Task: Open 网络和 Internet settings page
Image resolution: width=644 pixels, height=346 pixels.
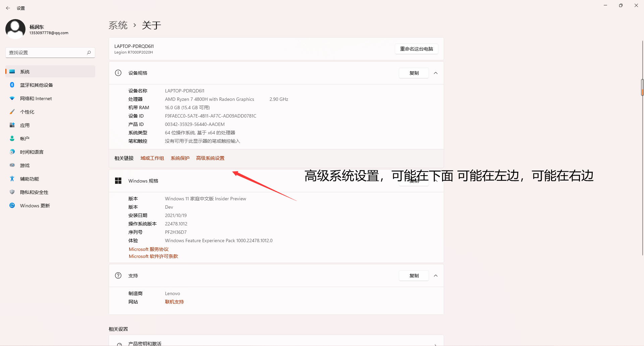Action: 50,98
